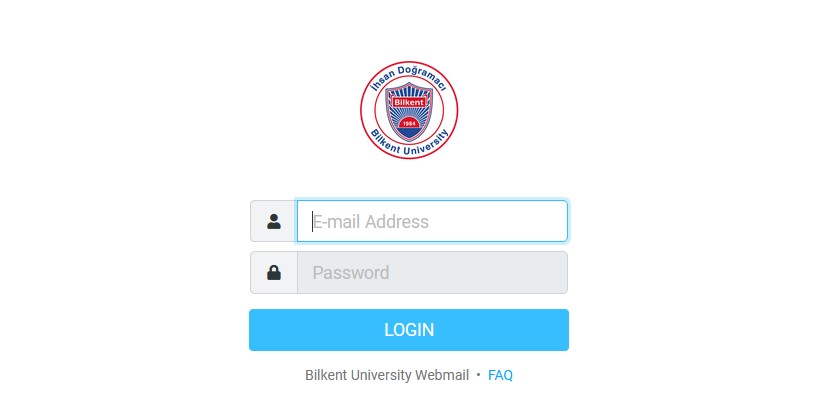Click the Bilkent University Webmail footer text

387,375
